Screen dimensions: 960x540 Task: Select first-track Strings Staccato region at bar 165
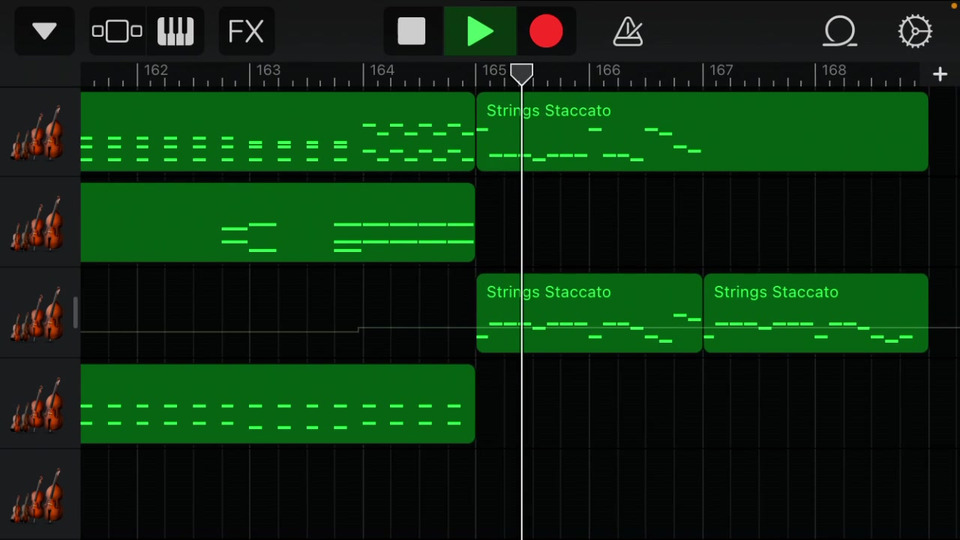pyautogui.click(x=702, y=132)
